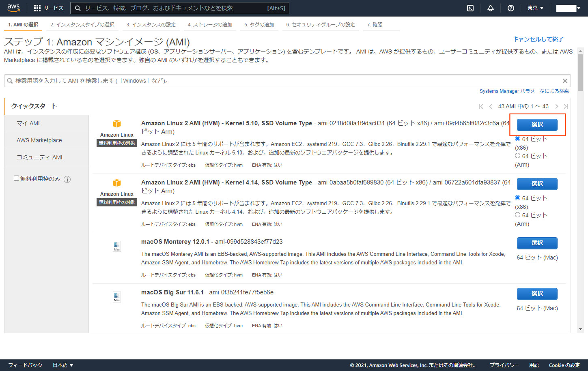Open AWS Marketplace in sidebar
This screenshot has height=371, width=588.
[46, 140]
